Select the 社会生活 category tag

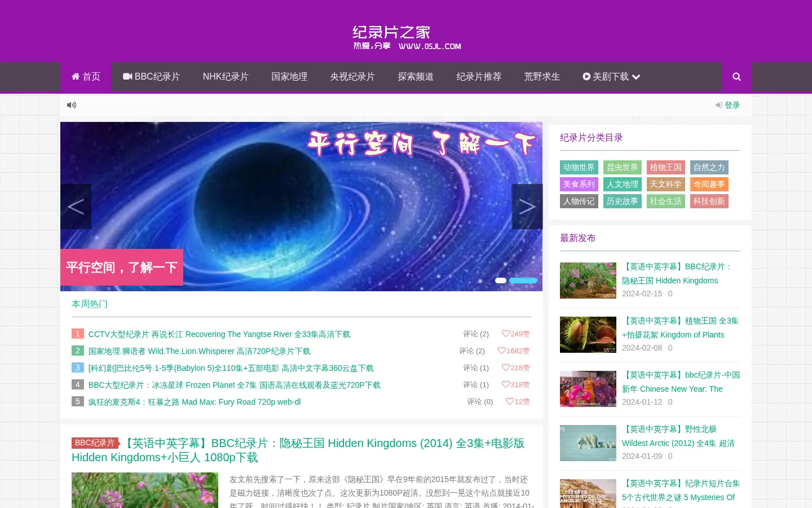(666, 201)
